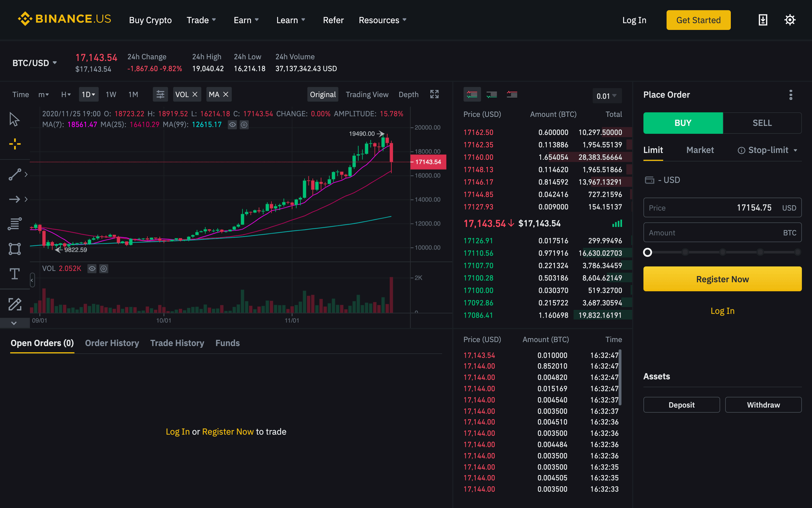Select the Limit order tab
This screenshot has width=812, height=508.
coord(653,150)
